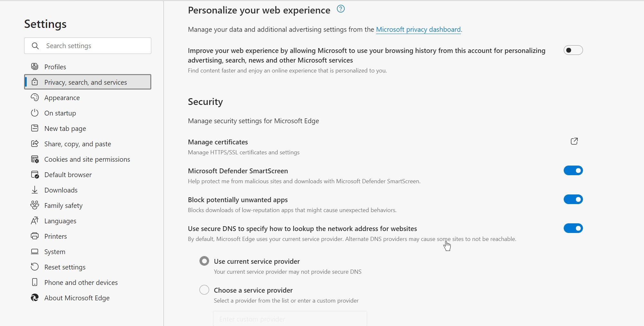The image size is (644, 326).
Task: Open Cookies and site permissions settings
Action: [x=87, y=159]
